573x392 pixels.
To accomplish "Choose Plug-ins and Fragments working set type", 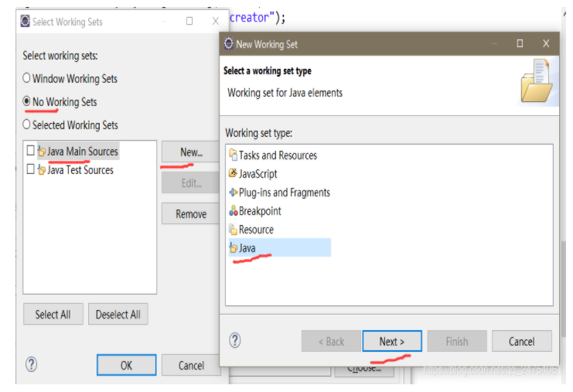I will pyautogui.click(x=285, y=193).
